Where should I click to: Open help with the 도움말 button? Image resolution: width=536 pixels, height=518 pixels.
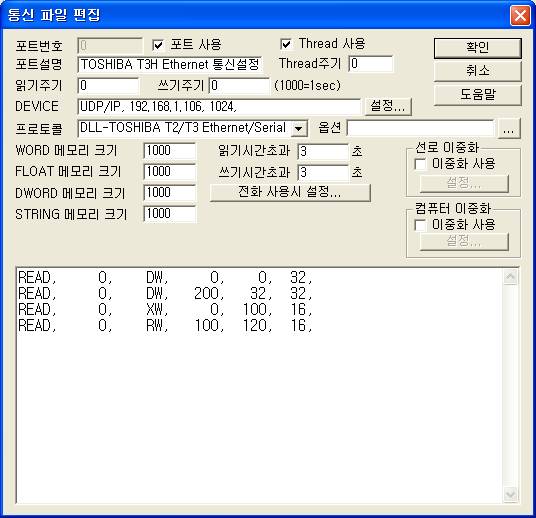click(478, 95)
